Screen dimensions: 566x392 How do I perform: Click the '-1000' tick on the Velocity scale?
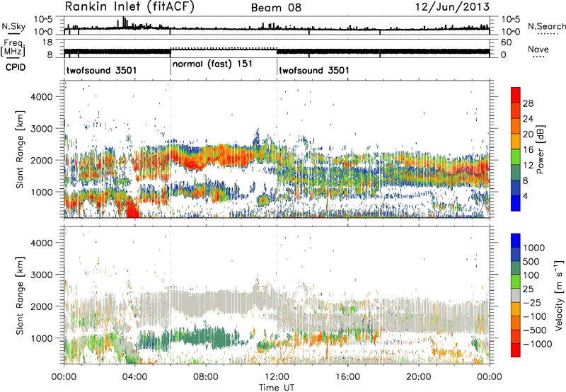point(537,344)
